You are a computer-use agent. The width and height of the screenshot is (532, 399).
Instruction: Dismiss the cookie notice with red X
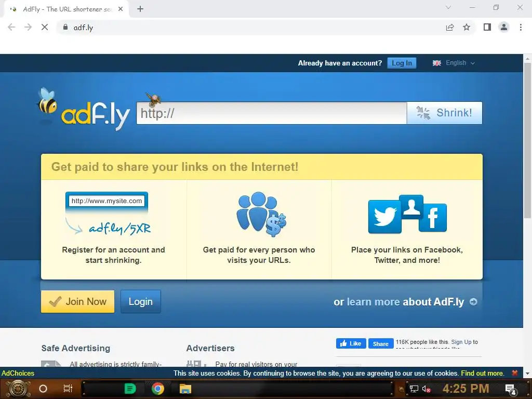pos(515,373)
